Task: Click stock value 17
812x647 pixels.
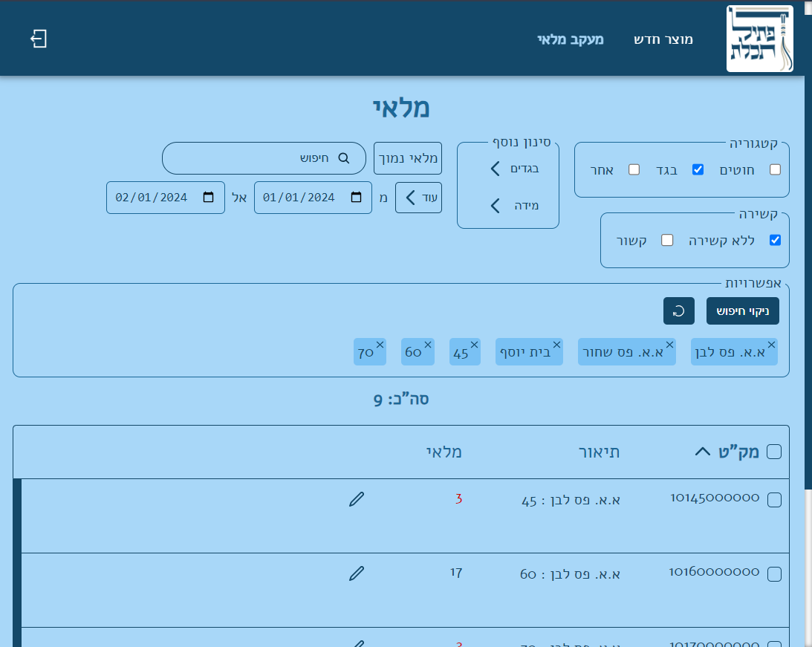Action: click(x=455, y=573)
